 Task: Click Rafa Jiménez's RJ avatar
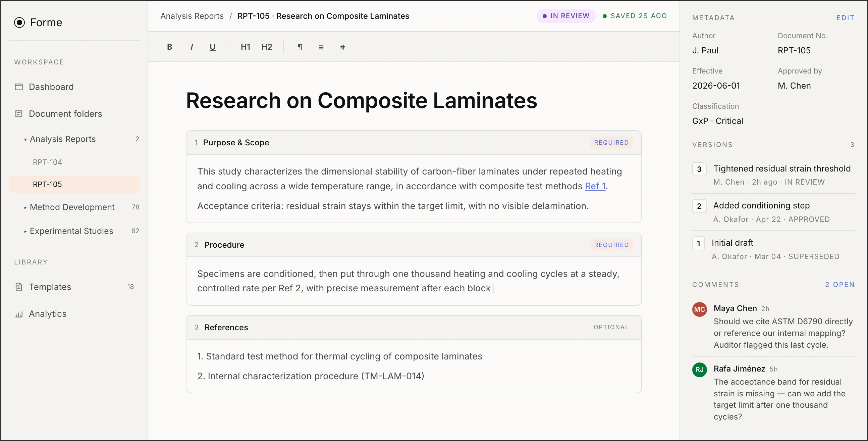[700, 370]
